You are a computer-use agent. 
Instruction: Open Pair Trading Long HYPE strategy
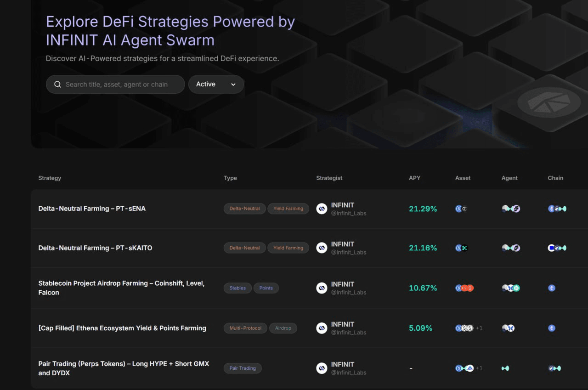click(x=124, y=368)
